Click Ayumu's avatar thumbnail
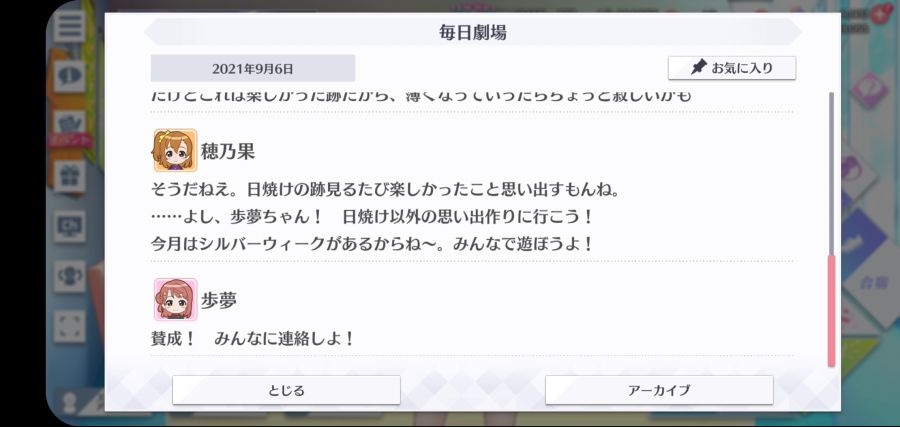Image resolution: width=900 pixels, height=427 pixels. pyautogui.click(x=175, y=300)
